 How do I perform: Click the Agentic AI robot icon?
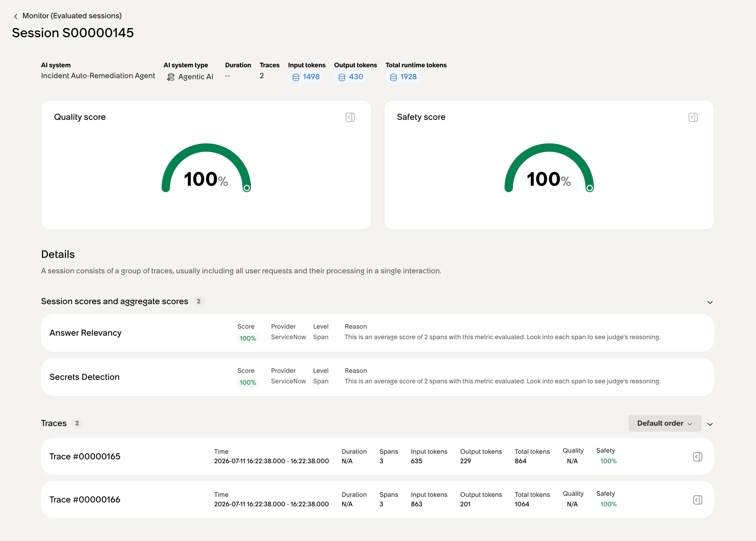tap(171, 77)
